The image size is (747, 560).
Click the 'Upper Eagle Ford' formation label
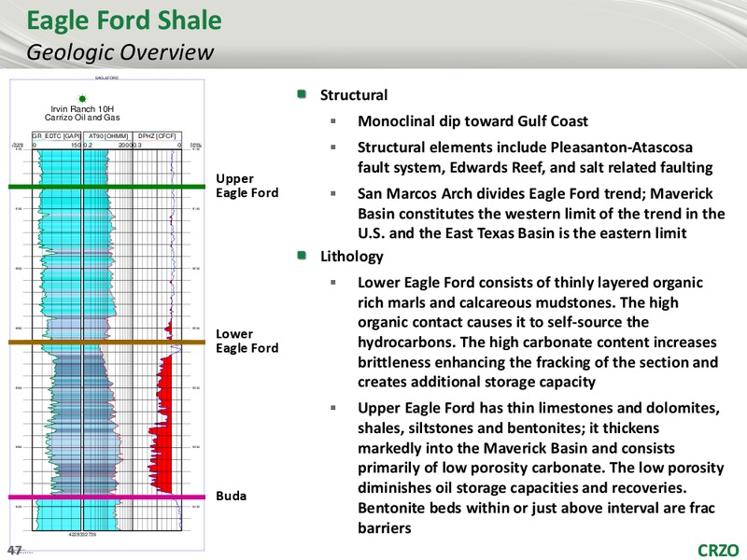[x=247, y=186]
